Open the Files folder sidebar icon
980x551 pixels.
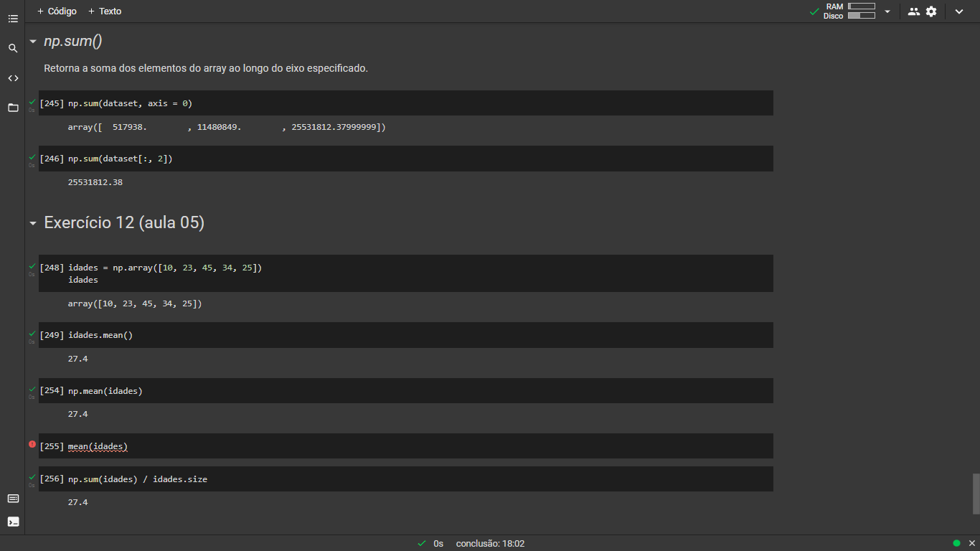[13, 108]
